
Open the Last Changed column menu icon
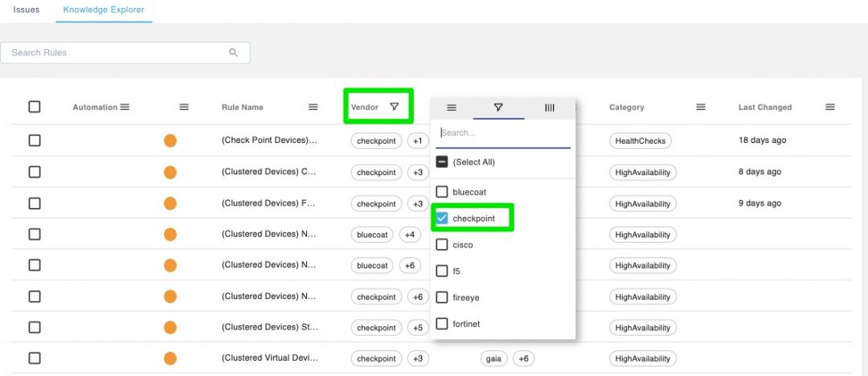pos(830,107)
